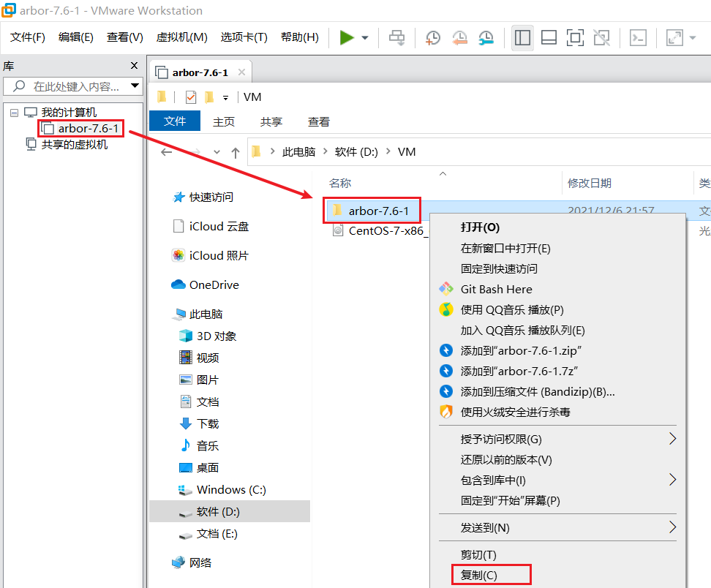The height and width of the screenshot is (588, 711).
Task: Open the 文件(F) menu in VMware
Action: click(28, 37)
